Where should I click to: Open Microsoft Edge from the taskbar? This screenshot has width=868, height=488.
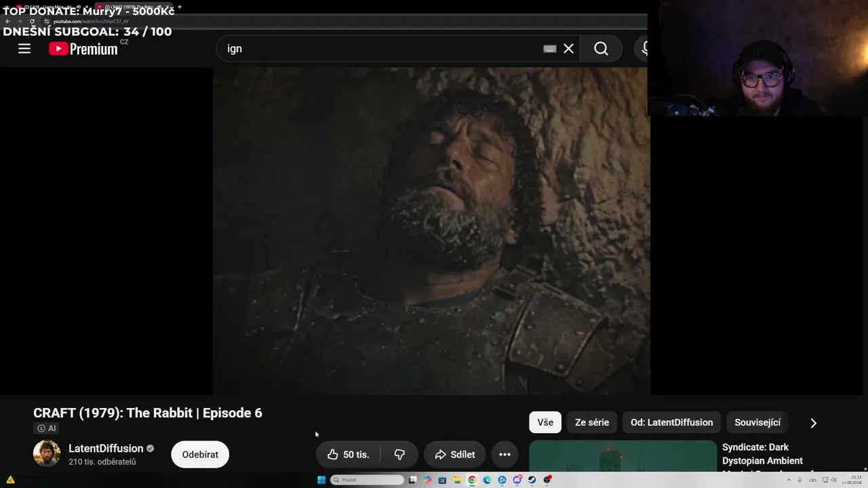point(487,480)
